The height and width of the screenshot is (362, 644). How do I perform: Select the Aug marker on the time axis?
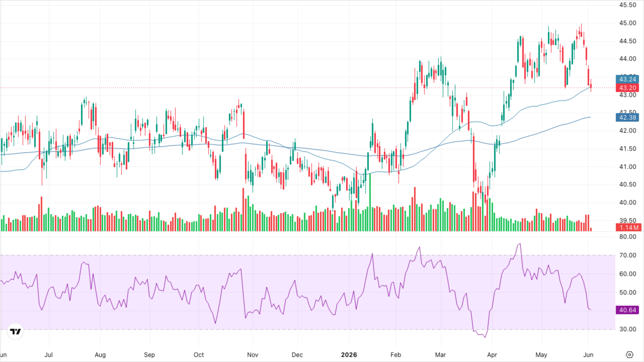pyautogui.click(x=100, y=355)
